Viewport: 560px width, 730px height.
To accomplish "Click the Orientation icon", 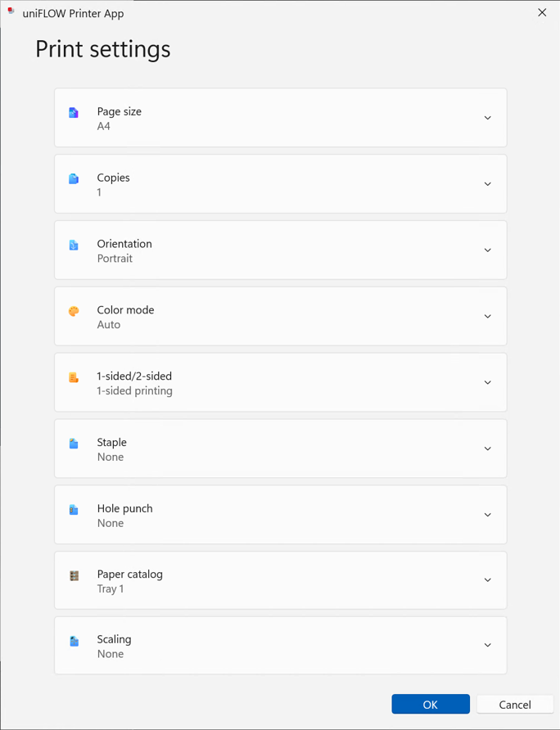I will tap(74, 245).
